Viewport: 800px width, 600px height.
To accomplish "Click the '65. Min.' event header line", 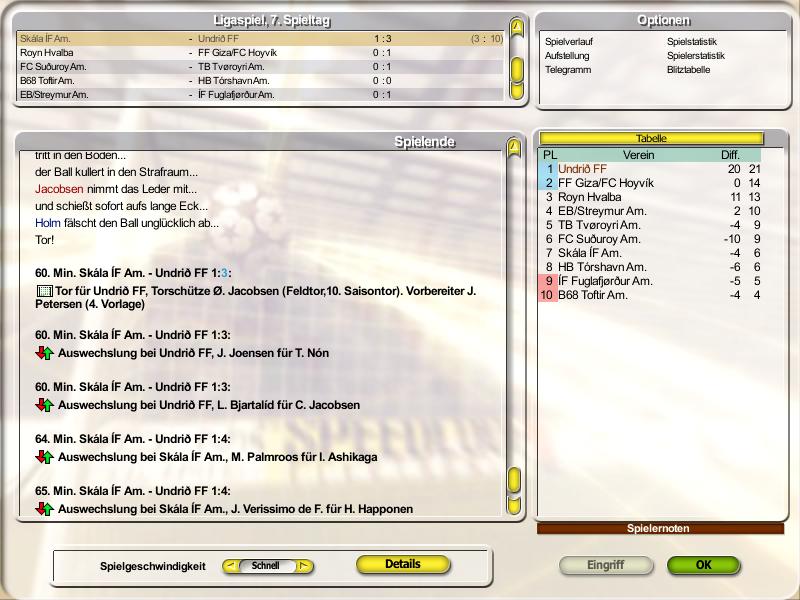I will click(133, 491).
